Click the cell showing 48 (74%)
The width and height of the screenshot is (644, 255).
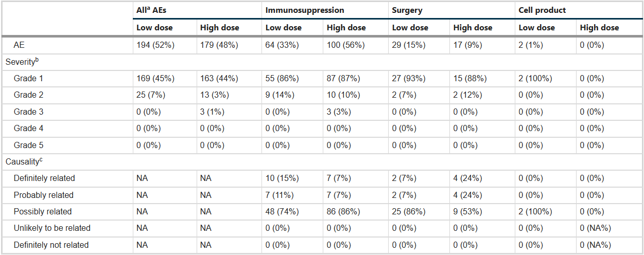coord(282,211)
